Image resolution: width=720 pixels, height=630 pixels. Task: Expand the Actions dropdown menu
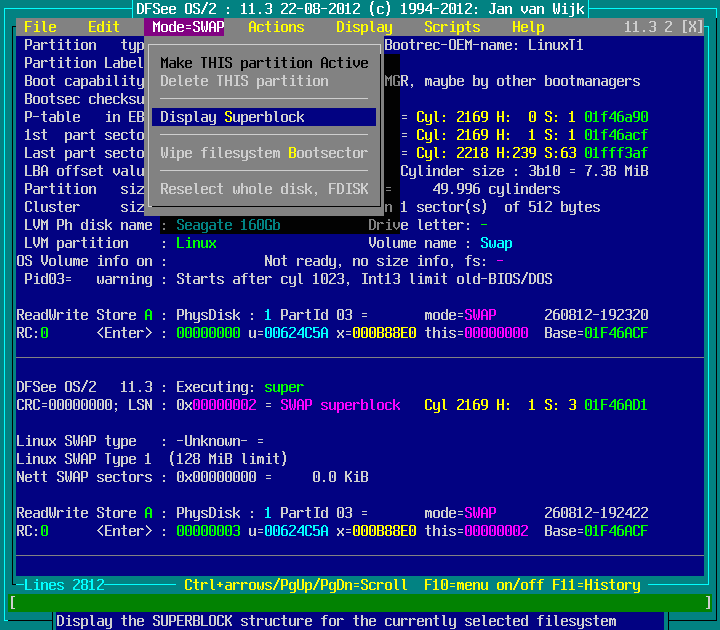pyautogui.click(x=276, y=27)
